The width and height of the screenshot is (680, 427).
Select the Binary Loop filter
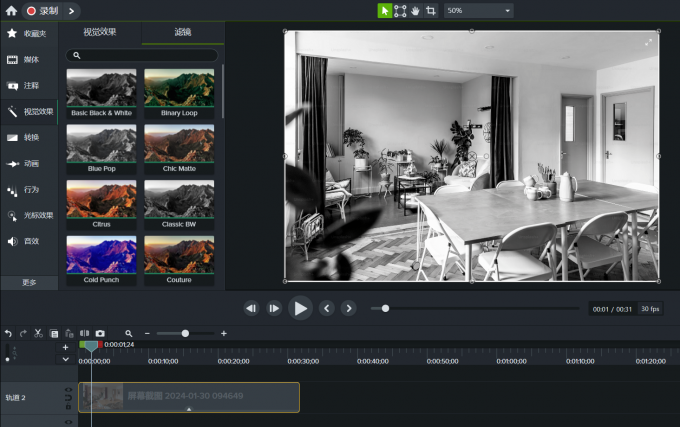179,94
